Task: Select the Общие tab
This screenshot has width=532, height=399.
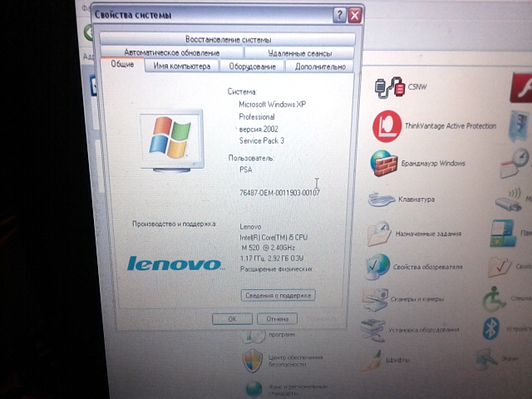Action: 122,65
